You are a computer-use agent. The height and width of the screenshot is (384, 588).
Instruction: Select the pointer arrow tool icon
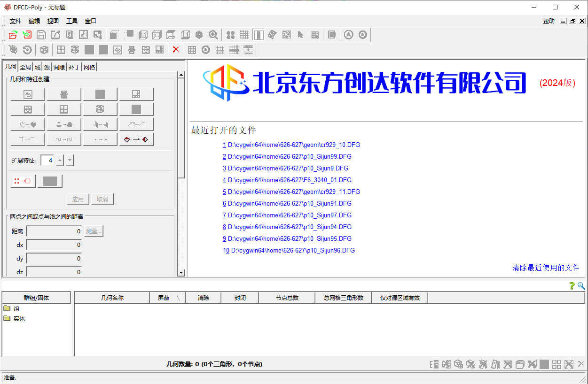(300, 35)
